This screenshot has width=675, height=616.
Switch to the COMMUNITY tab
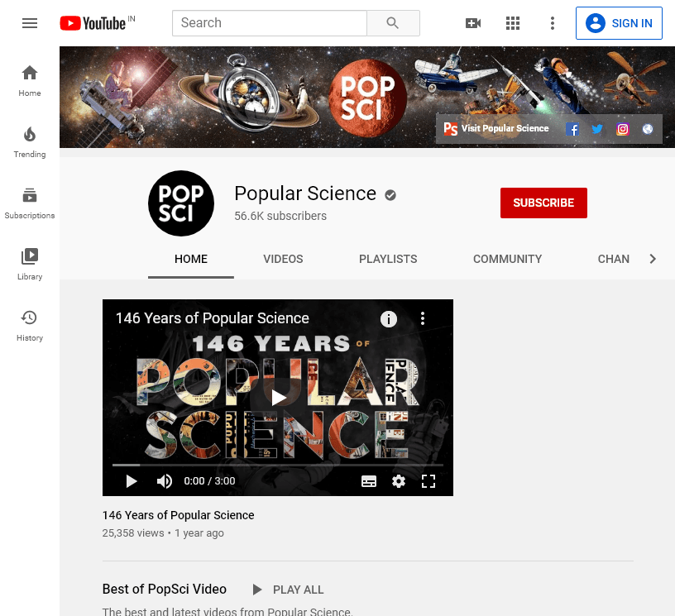coord(508,259)
